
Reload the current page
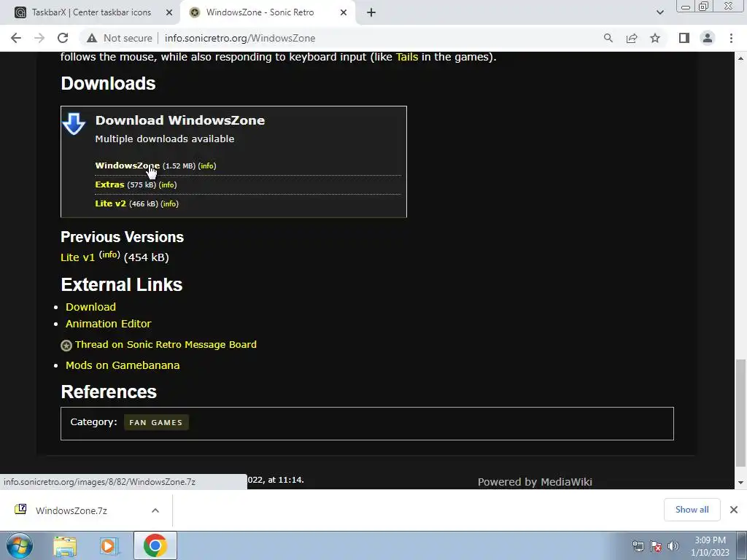(x=63, y=38)
